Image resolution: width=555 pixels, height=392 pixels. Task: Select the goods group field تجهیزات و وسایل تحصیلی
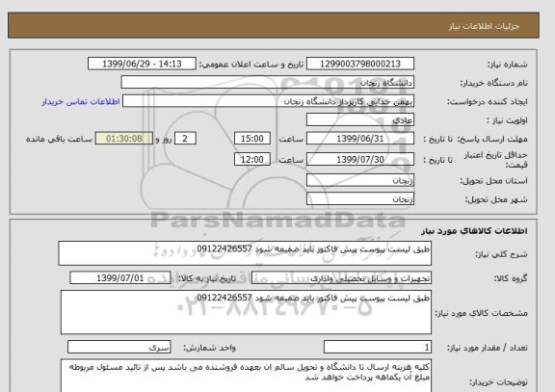click(341, 278)
